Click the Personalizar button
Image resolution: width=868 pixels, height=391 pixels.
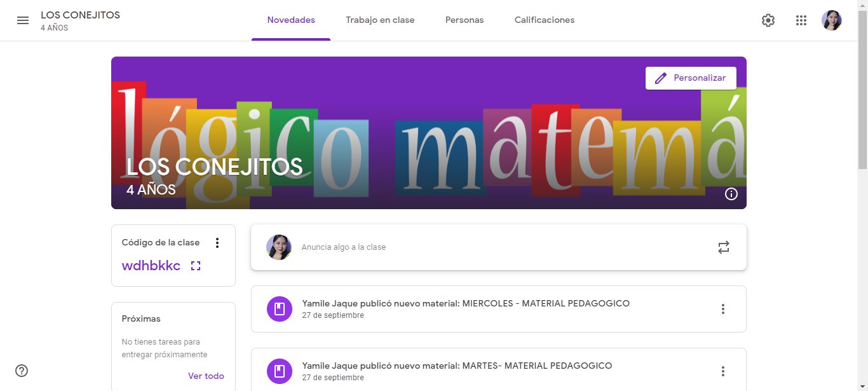click(x=691, y=78)
